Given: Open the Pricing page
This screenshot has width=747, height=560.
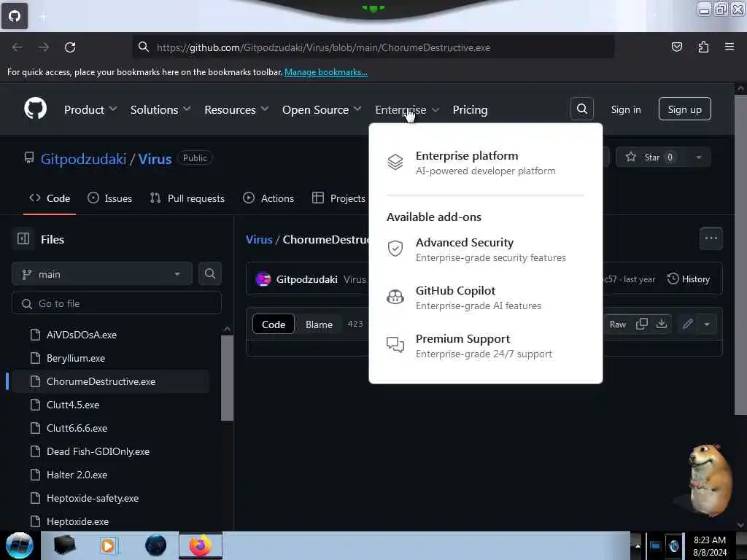Looking at the screenshot, I should (x=470, y=109).
